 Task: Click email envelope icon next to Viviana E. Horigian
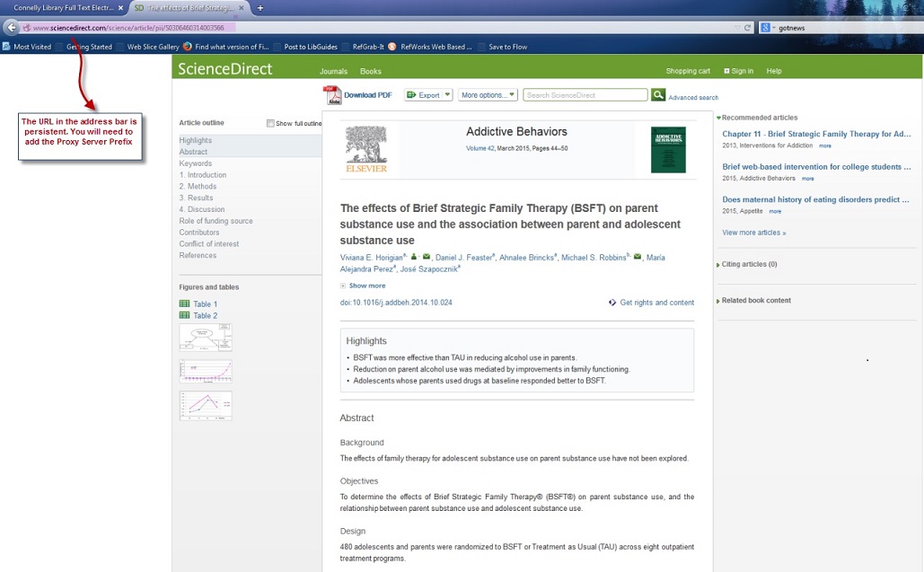(426, 257)
